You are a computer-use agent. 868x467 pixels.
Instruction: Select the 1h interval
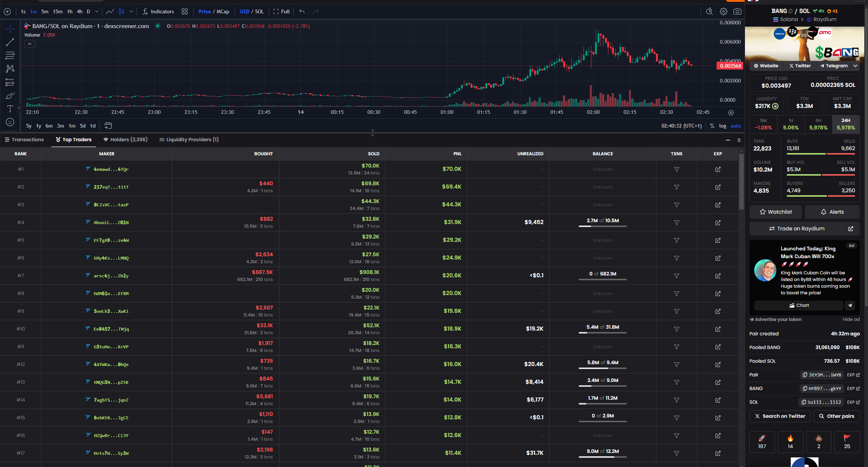click(70, 11)
